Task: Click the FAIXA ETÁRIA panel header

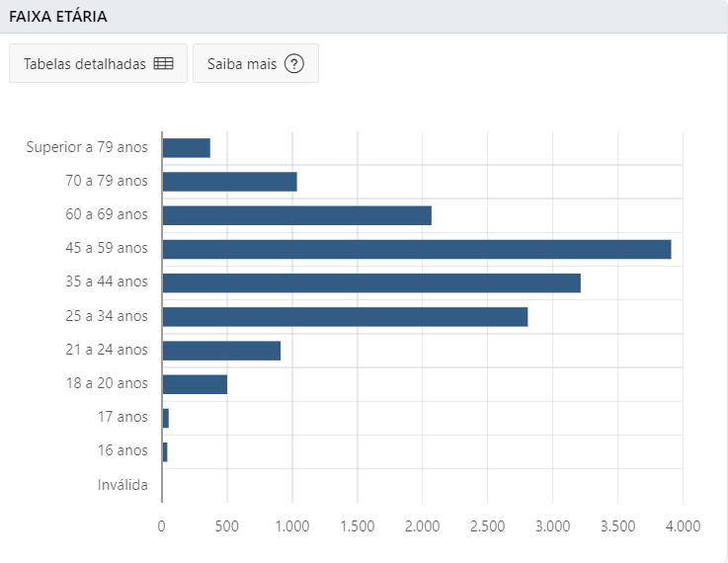Action: [364, 17]
